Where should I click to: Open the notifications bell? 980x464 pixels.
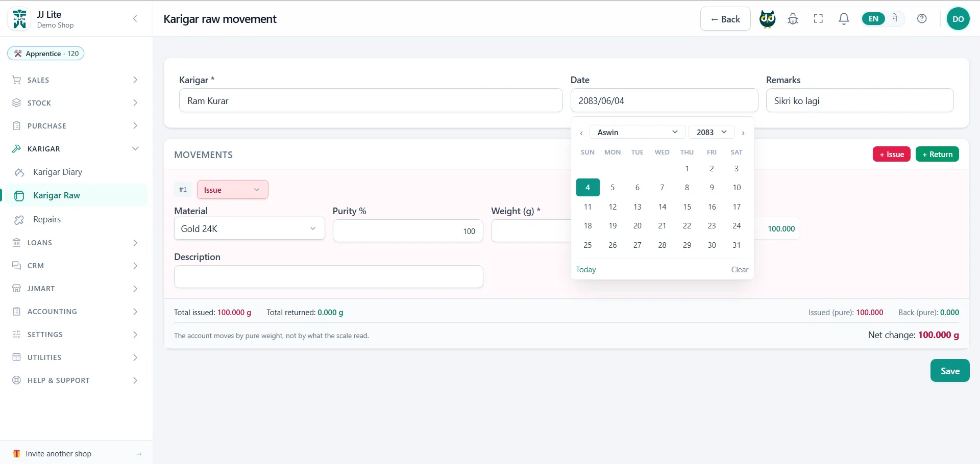(844, 19)
